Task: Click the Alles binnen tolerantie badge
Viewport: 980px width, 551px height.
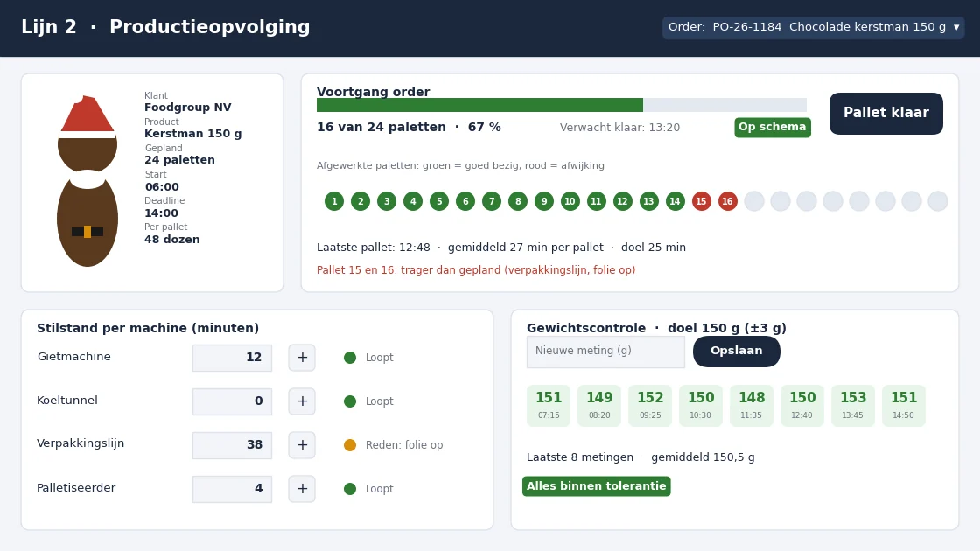Action: [x=596, y=486]
